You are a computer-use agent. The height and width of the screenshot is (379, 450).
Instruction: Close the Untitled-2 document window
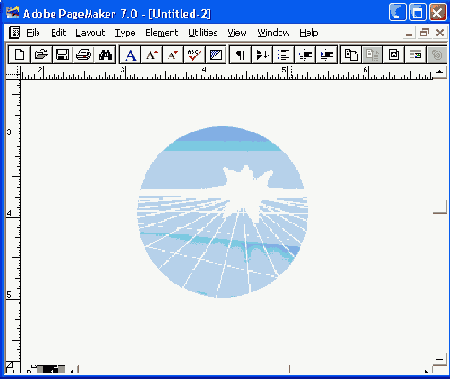(440, 33)
